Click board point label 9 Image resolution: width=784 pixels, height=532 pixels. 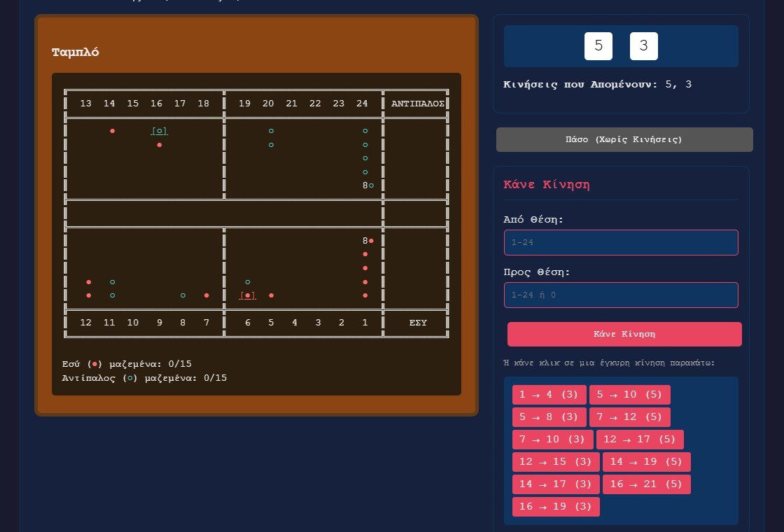pos(160,323)
